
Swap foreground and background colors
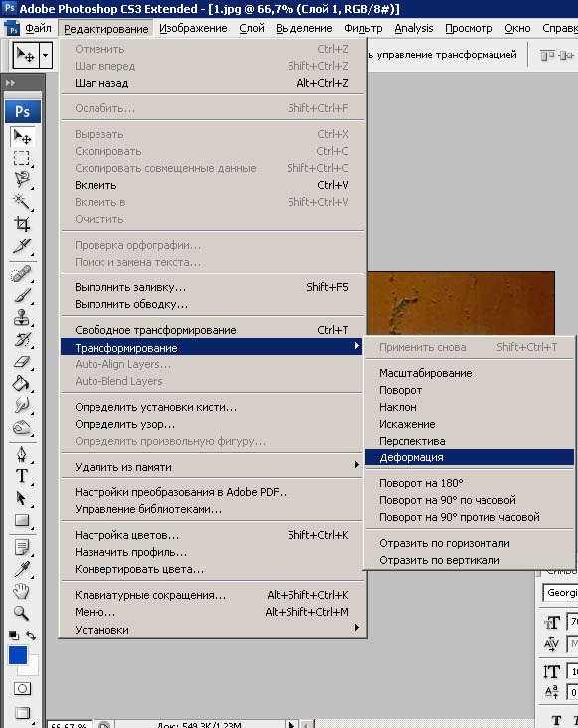coord(31,635)
